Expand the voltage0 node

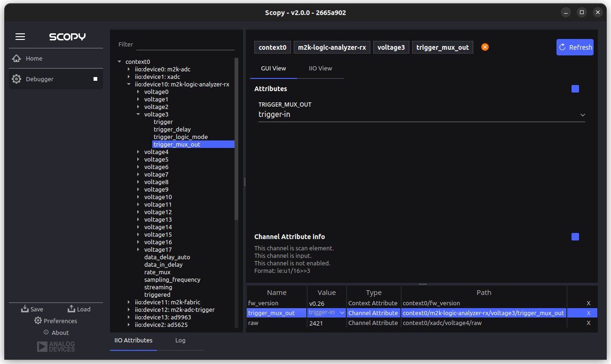pyautogui.click(x=138, y=92)
